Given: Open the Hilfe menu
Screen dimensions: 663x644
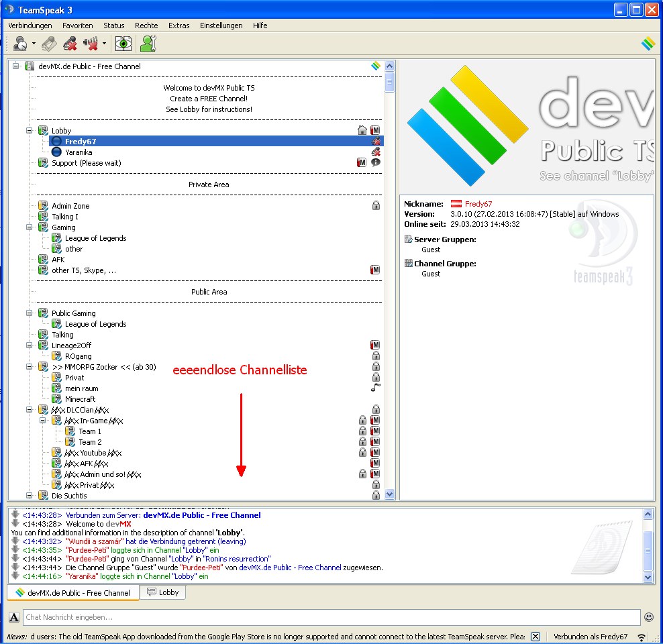Looking at the screenshot, I should point(260,25).
